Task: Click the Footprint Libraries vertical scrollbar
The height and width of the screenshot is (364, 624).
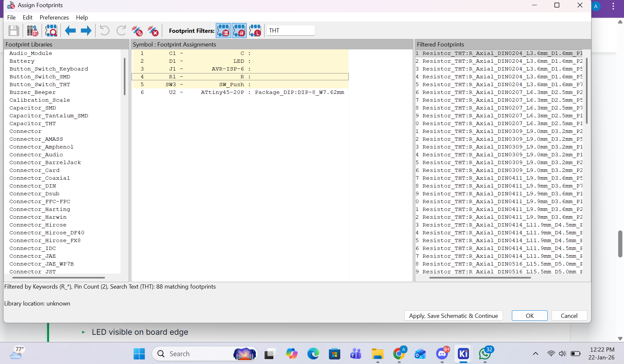Action: pyautogui.click(x=124, y=77)
